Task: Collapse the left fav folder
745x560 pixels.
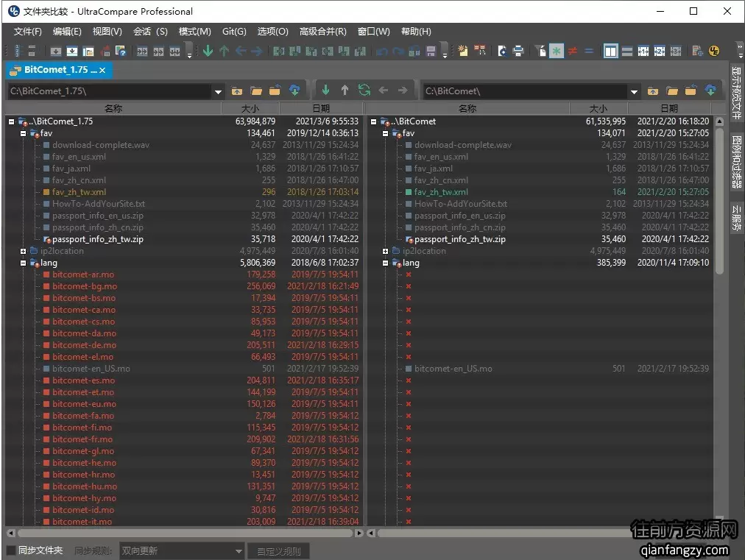Action: 24,133
